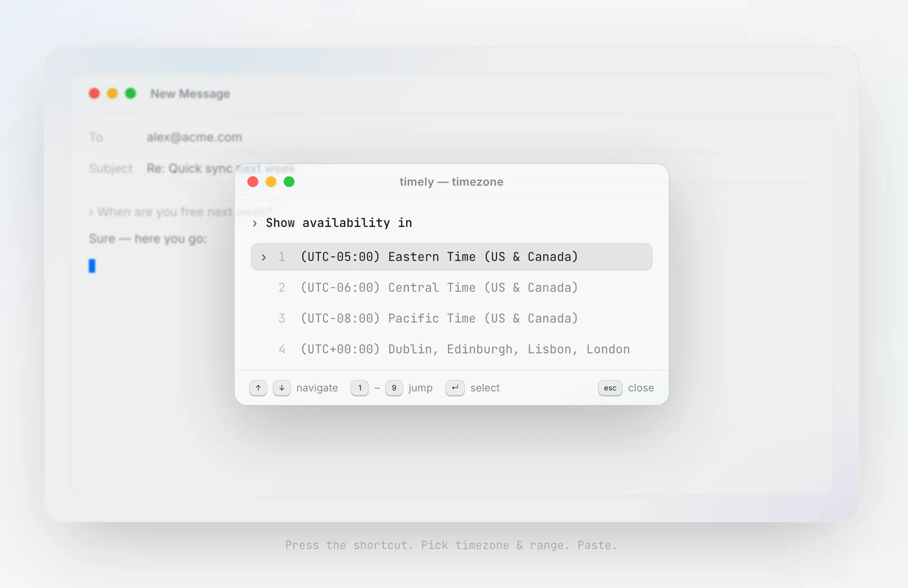Click the prompt chevron before Show availability
This screenshot has width=908, height=588.
[255, 223]
